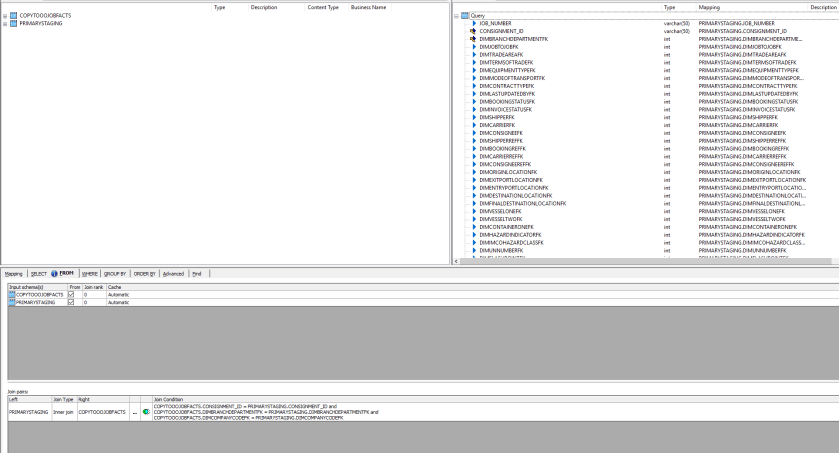Expand the PRIMARYSTAGING tree node

click(x=5, y=23)
